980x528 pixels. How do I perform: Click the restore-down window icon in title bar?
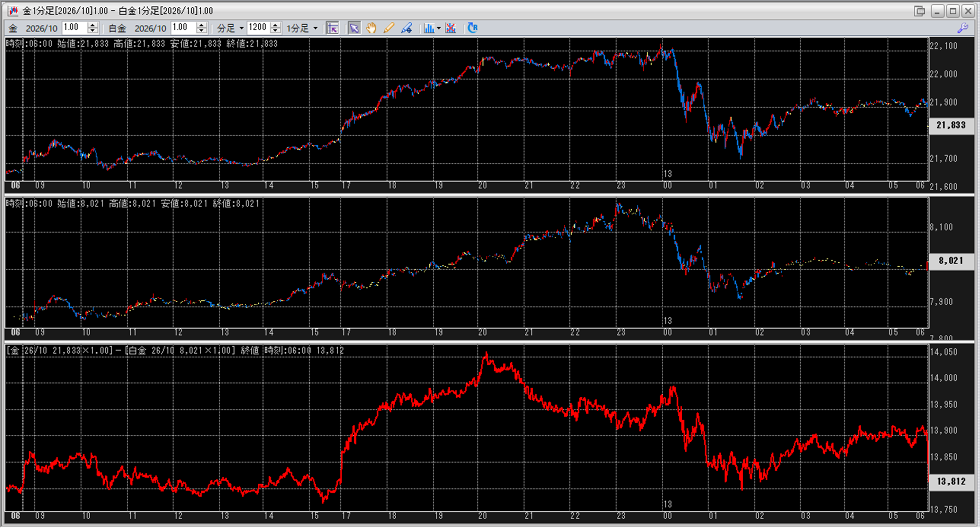pos(920,11)
